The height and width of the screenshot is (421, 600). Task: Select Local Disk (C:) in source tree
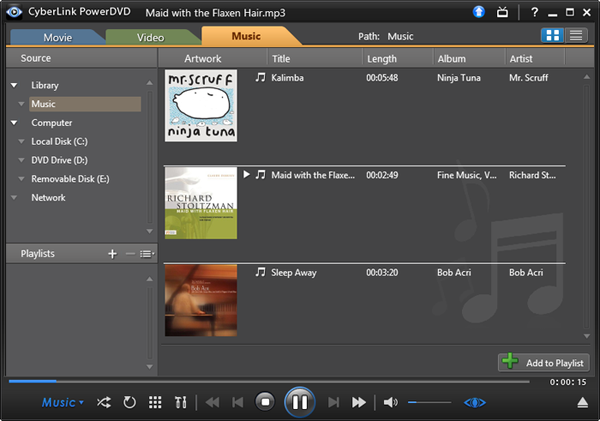click(x=59, y=142)
